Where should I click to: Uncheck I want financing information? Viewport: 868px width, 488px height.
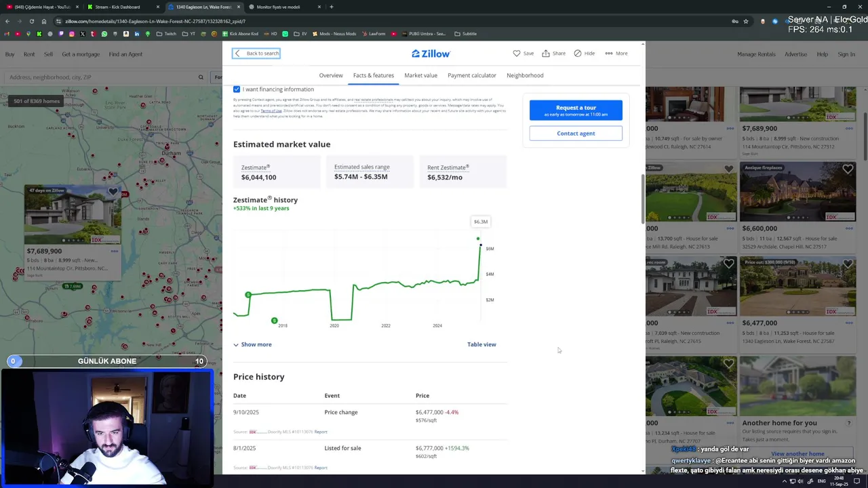point(237,89)
